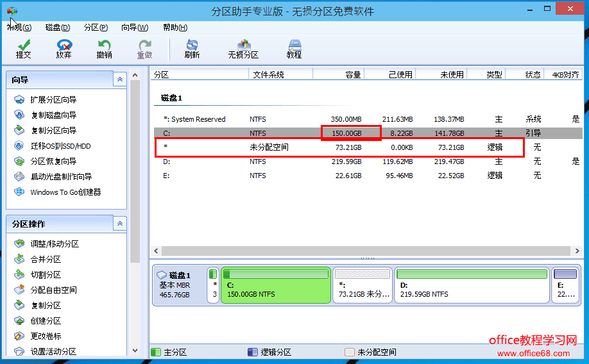
Task: Select the C: partition row in list
Action: tap(368, 133)
